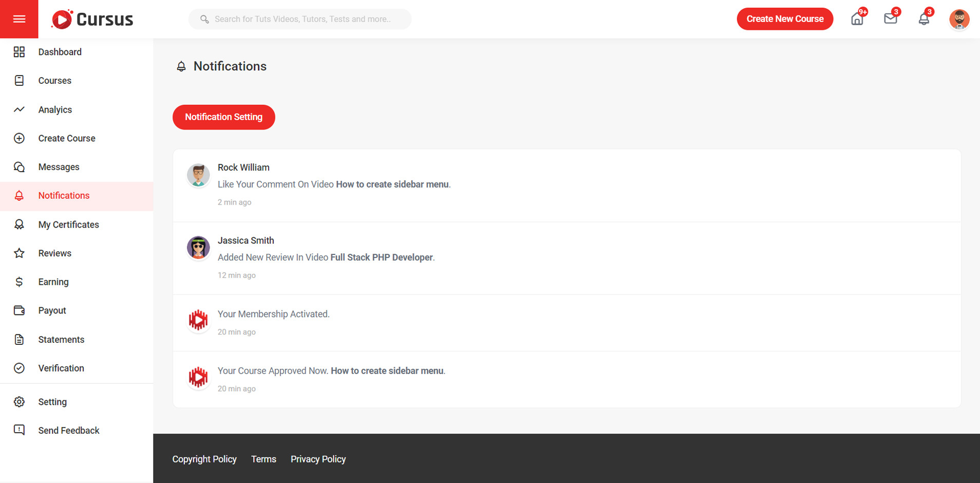The image size is (980, 483).
Task: Select Courses in the sidebar
Action: pos(54,81)
